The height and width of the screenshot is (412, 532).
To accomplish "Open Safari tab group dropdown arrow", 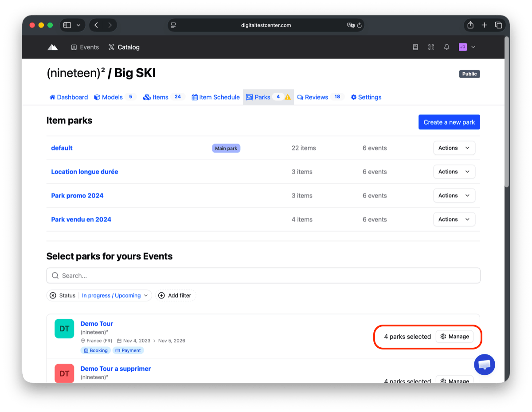I will point(78,25).
